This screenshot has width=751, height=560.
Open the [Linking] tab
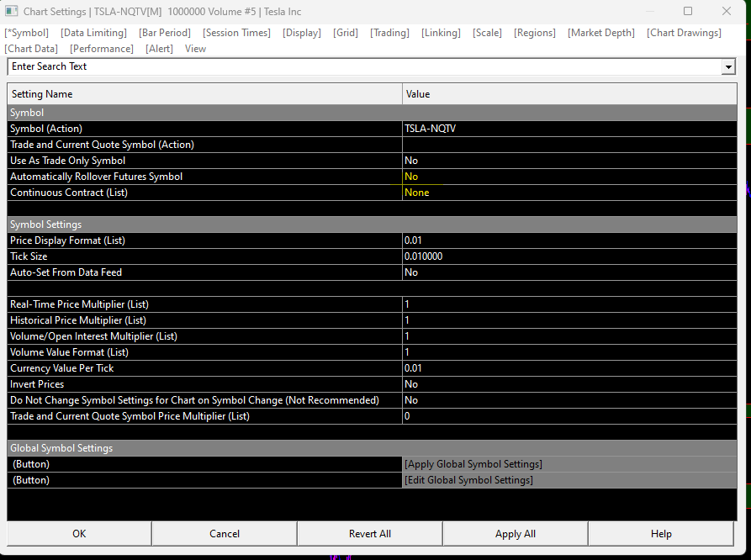[x=441, y=33]
